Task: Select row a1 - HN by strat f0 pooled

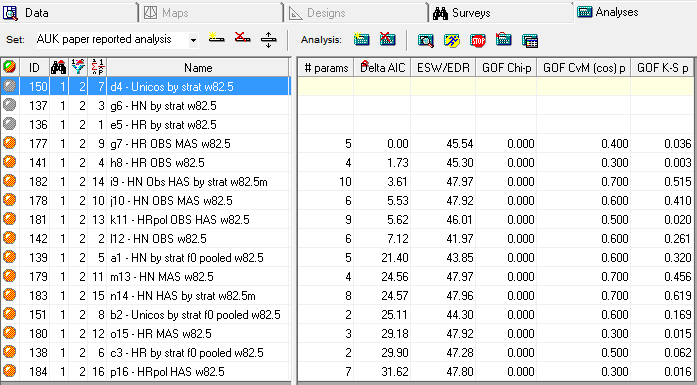Action: coord(145,258)
